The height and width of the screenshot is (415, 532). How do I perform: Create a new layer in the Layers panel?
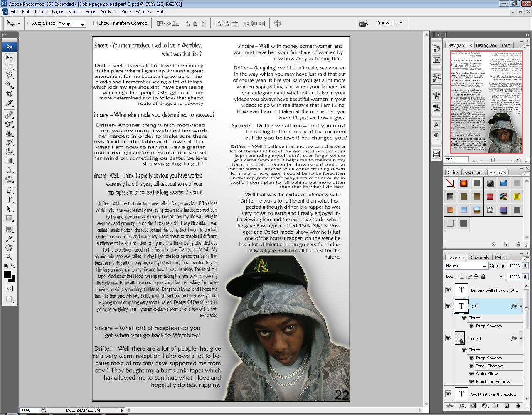(x=506, y=405)
